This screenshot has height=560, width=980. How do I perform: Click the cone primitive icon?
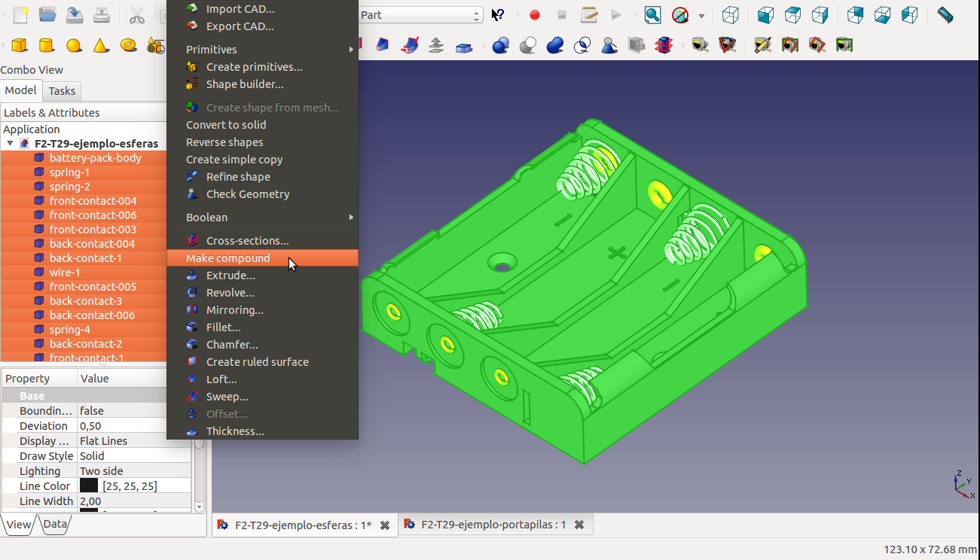101,45
